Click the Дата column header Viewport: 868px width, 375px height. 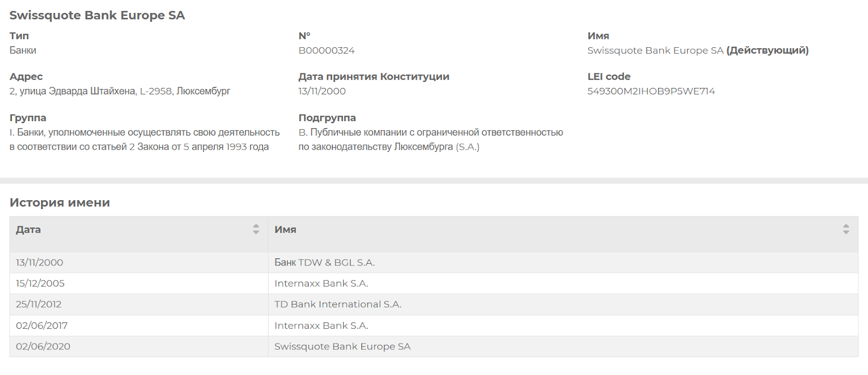tap(28, 230)
